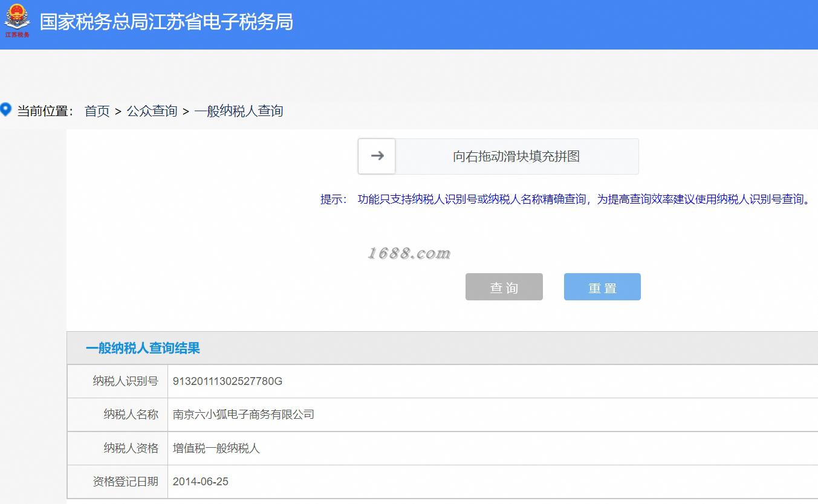Click company name 南京六小狐电子商务有限公司

(244, 415)
